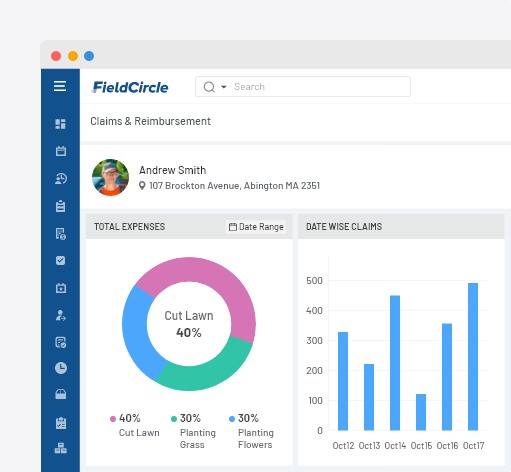Click the Oct12 bar in claims chart

(343, 381)
